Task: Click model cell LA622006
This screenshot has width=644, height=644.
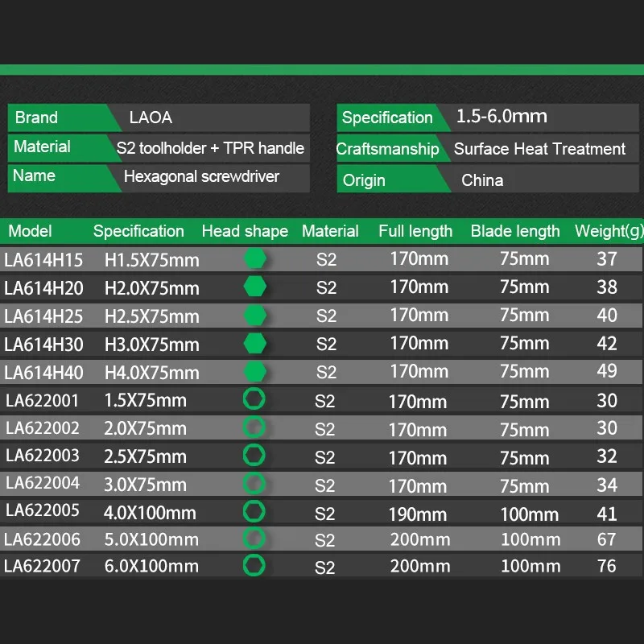Action: (42, 539)
